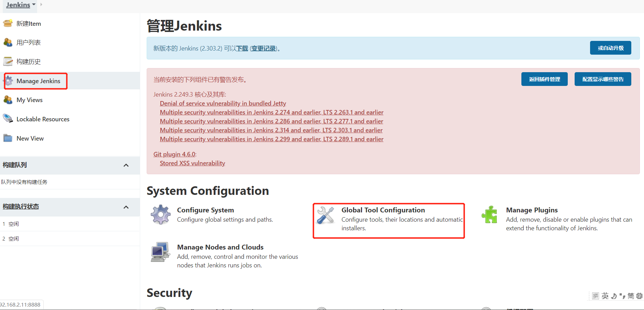Open the Jenkins breadcrumb dropdown arrow
Image resolution: width=644 pixels, height=310 pixels.
coord(34,5)
